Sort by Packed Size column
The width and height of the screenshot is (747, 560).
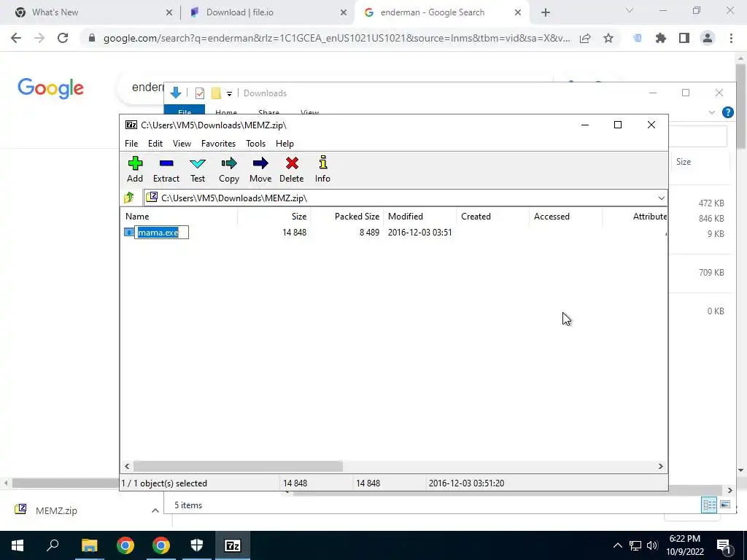pos(347,216)
